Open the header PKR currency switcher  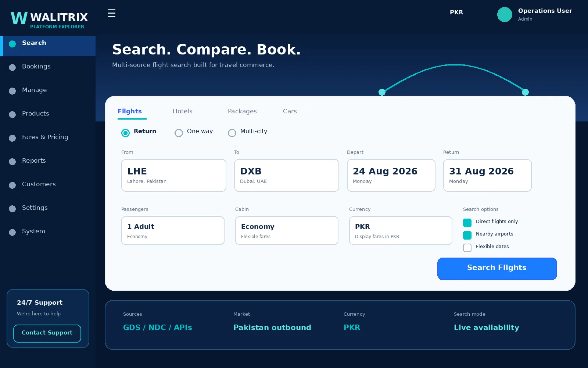456,12
